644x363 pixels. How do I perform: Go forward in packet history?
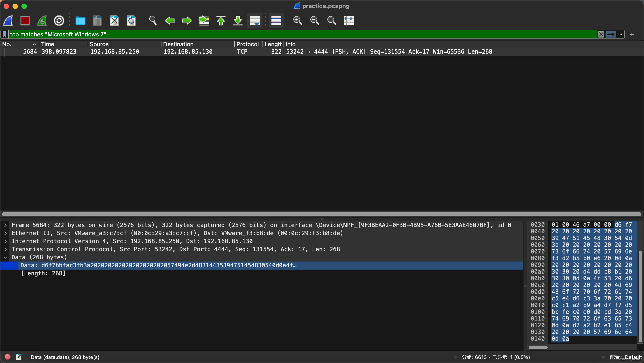pos(187,21)
